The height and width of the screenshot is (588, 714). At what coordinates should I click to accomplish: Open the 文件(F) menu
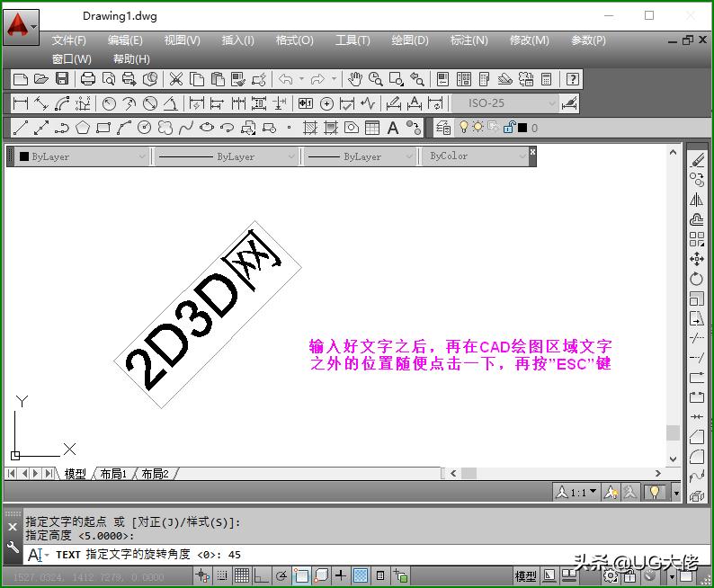click(68, 40)
